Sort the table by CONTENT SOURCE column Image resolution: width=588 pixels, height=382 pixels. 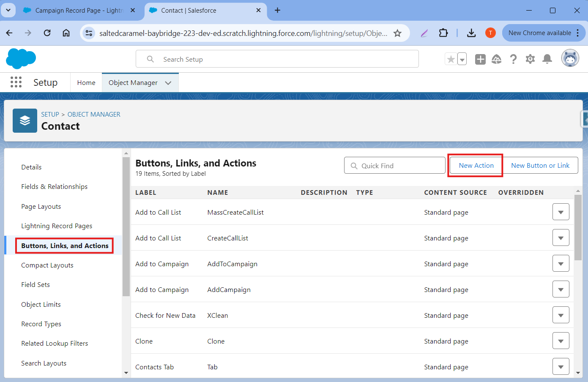[455, 193]
